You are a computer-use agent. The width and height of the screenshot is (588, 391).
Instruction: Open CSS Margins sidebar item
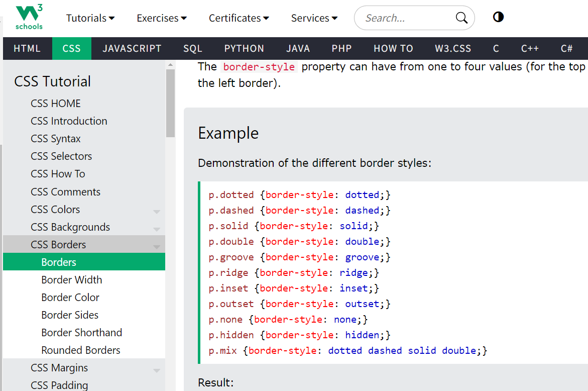[84, 368]
